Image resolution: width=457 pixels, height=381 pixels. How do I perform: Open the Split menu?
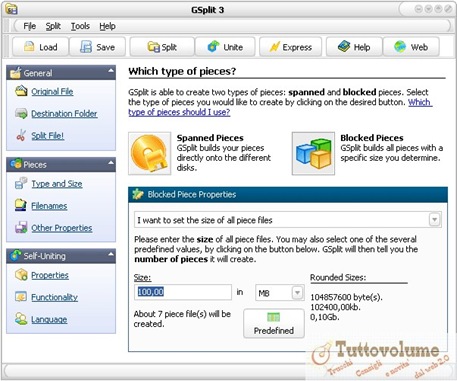(53, 26)
